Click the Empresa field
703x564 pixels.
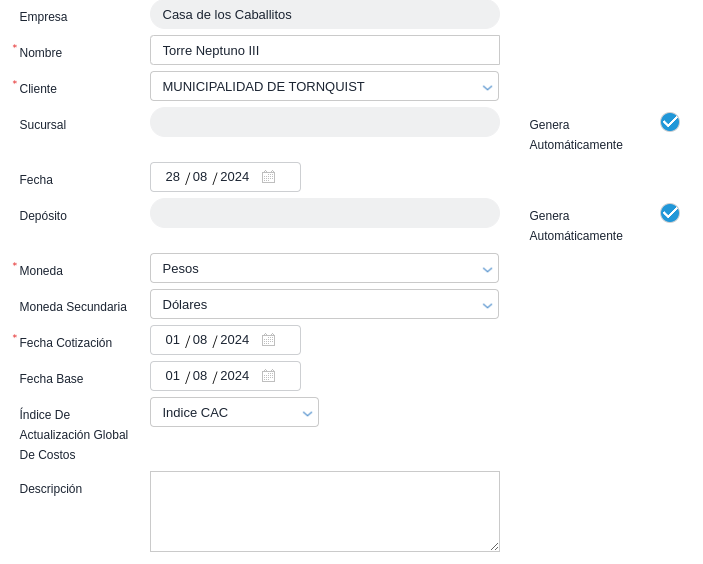[324, 14]
